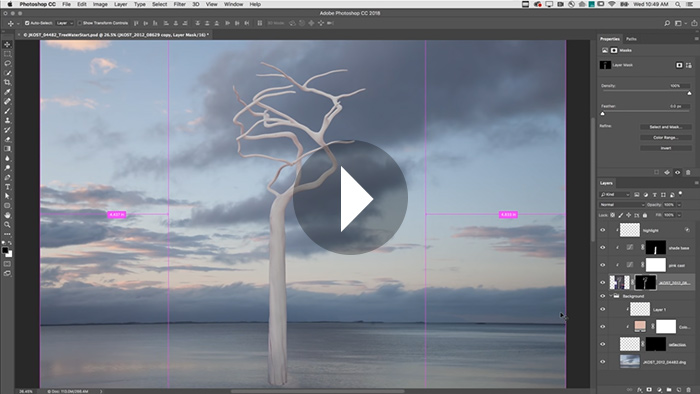Select the Eyedropper tool
The height and width of the screenshot is (394, 700).
(7, 92)
